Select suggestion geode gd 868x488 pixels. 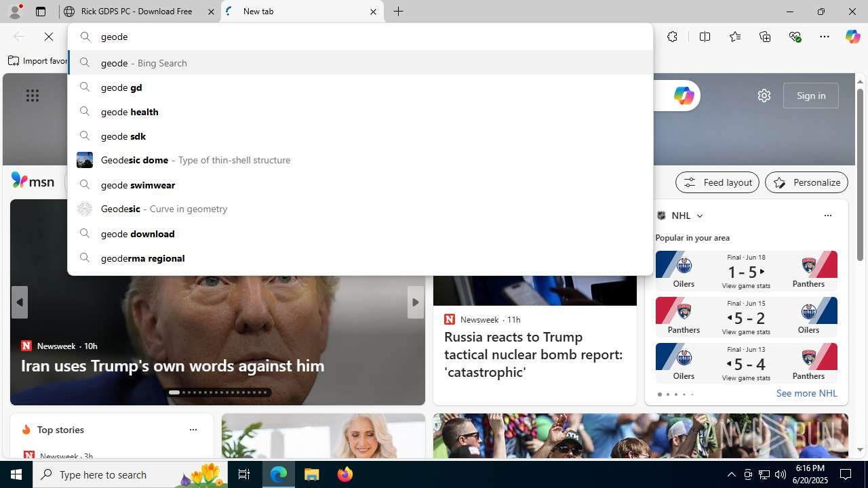click(x=360, y=87)
